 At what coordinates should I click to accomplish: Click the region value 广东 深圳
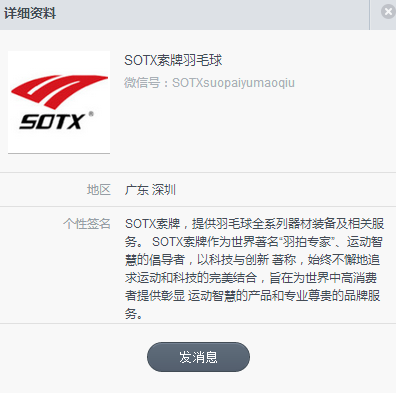point(150,190)
